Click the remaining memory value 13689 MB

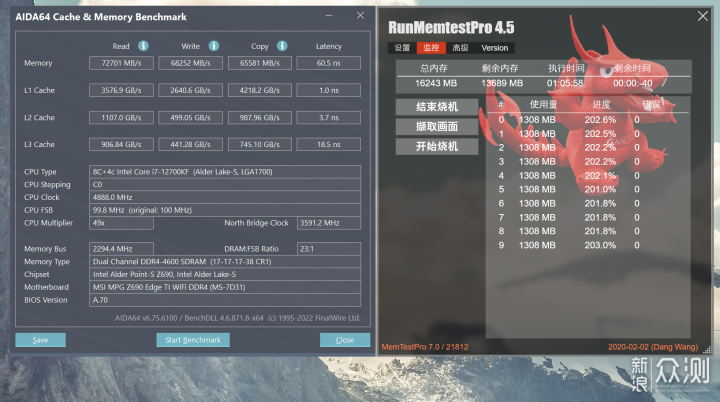(502, 83)
